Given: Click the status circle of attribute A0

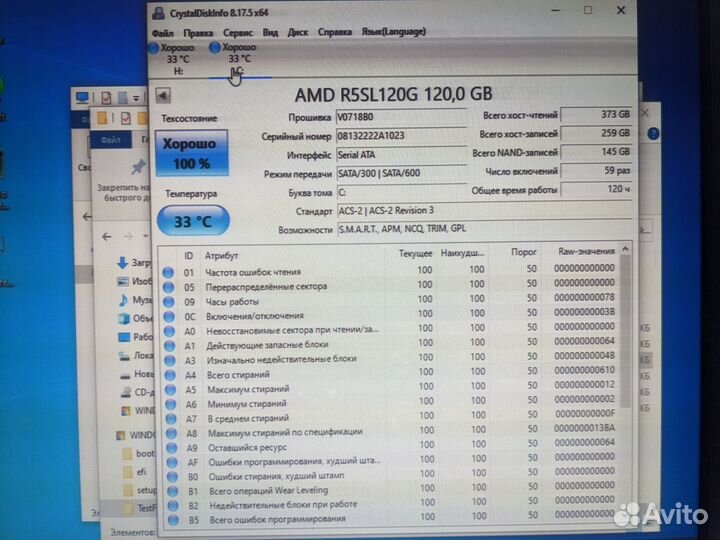Looking at the screenshot, I should (x=169, y=331).
